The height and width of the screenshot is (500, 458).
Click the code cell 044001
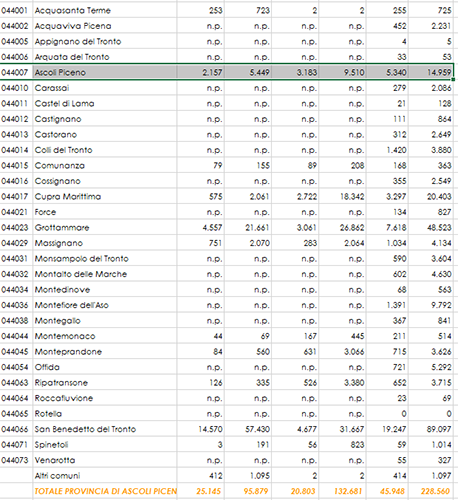click(x=16, y=10)
